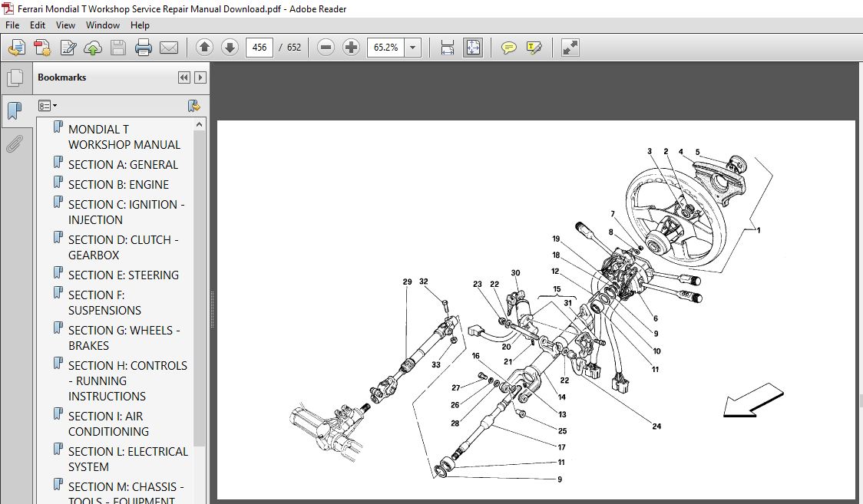Viewport: 863px width, 504px height.
Task: Select SECTION L: ELECTRICAL SYSTEM bookmark
Action: (x=127, y=459)
